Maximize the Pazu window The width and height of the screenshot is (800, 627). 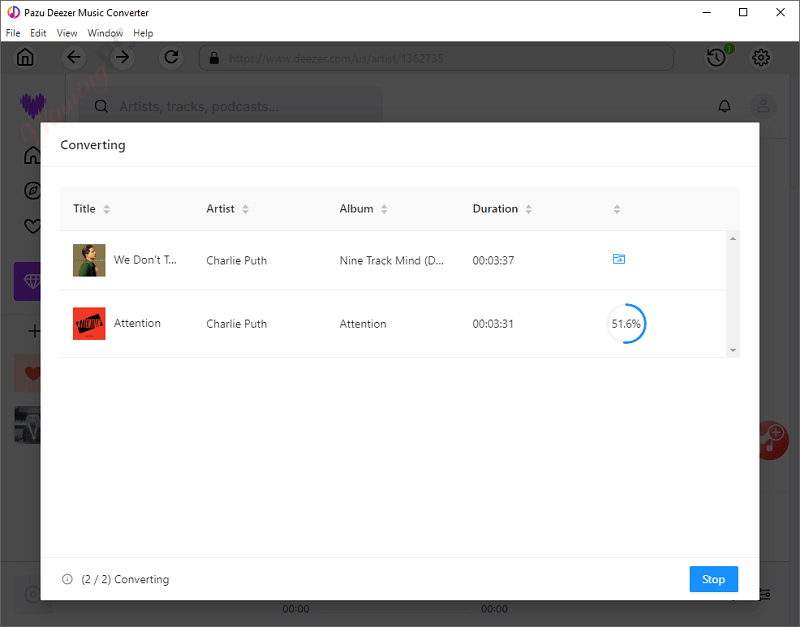click(x=743, y=12)
